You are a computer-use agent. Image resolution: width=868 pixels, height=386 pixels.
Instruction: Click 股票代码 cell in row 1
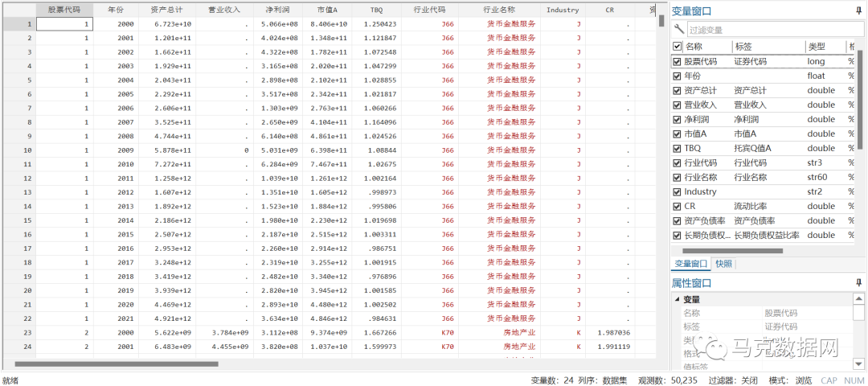64,24
